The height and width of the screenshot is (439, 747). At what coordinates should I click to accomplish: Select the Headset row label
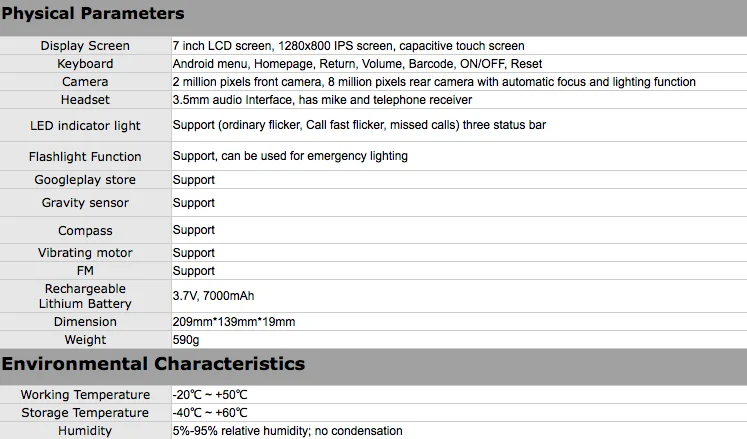coord(85,100)
